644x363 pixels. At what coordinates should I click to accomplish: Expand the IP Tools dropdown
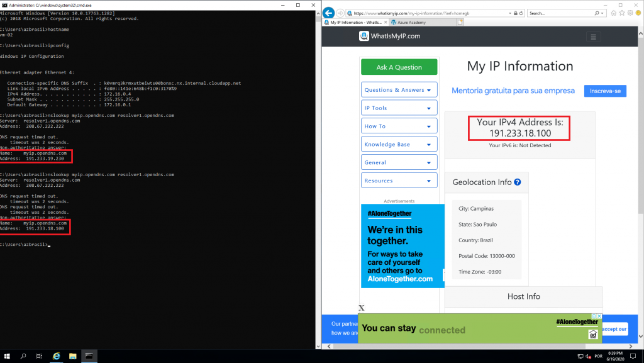coord(399,108)
